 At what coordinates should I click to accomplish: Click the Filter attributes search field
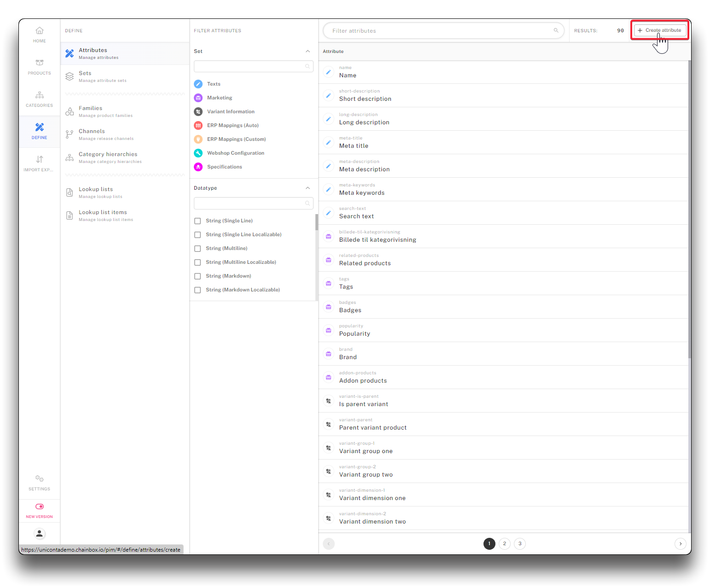(x=443, y=30)
